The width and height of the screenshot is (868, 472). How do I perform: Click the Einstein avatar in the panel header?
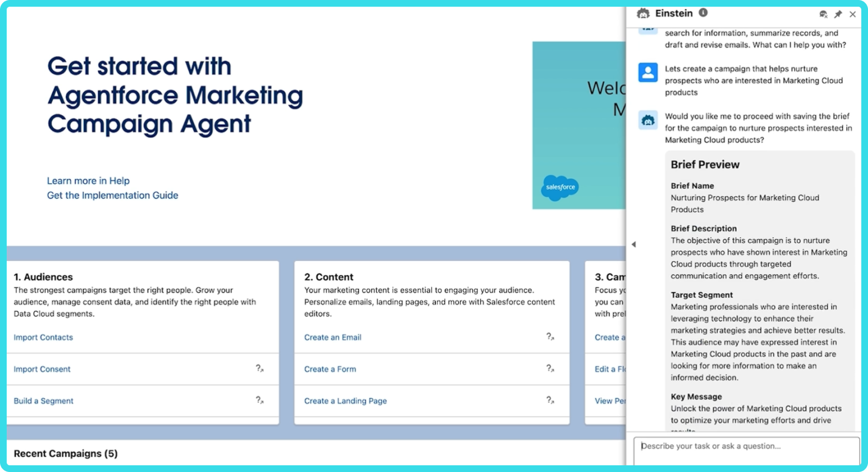[643, 13]
